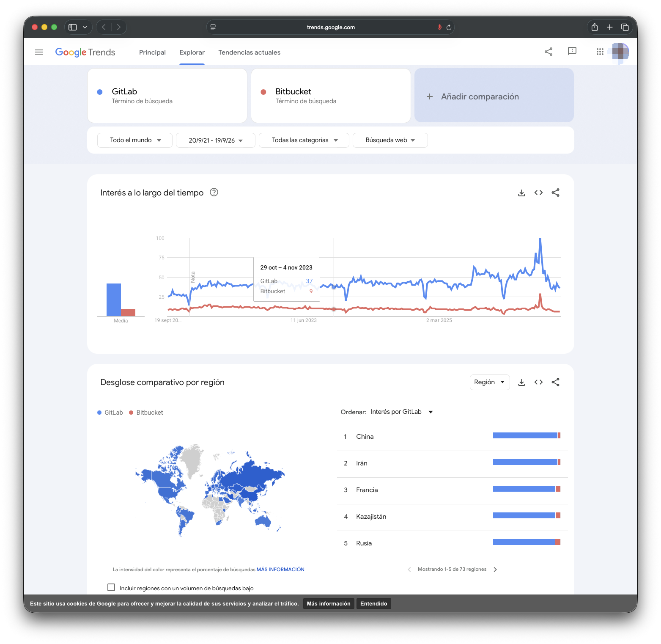
Task: Click the Bitbucket legend item above map
Action: point(146,413)
